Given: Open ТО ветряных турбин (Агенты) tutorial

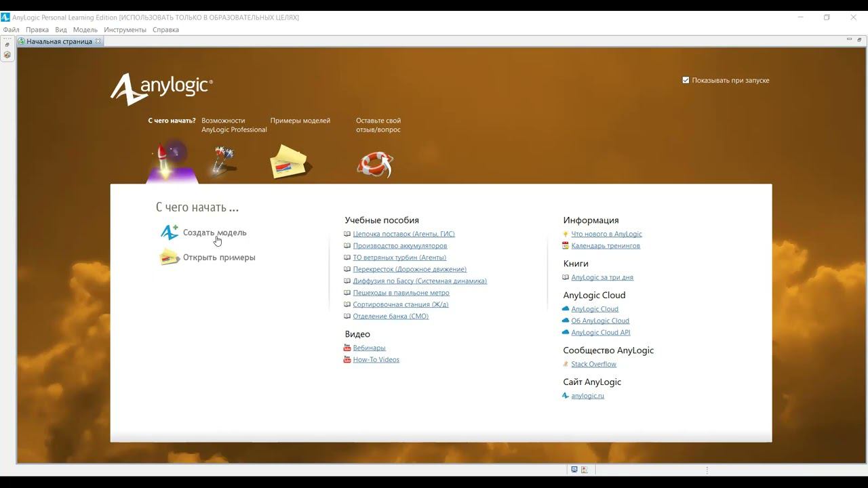Looking at the screenshot, I should coord(399,258).
